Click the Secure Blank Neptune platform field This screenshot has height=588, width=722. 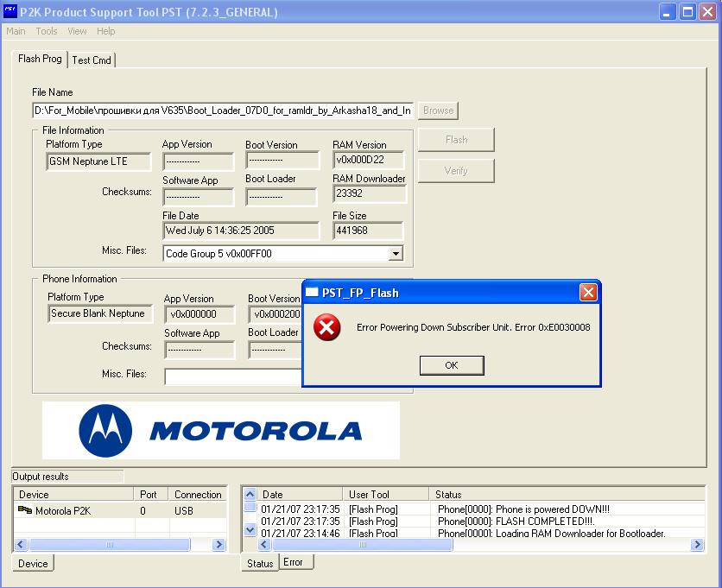coord(100,313)
